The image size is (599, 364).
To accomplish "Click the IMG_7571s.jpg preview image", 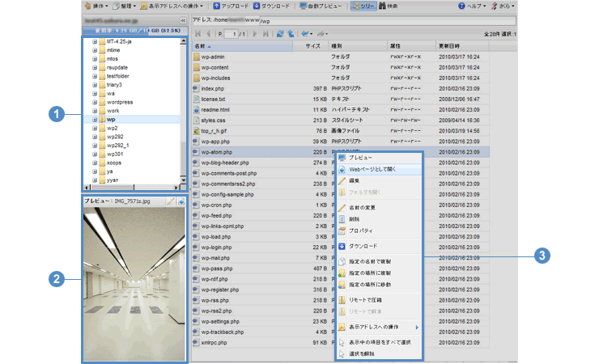I will [134, 281].
